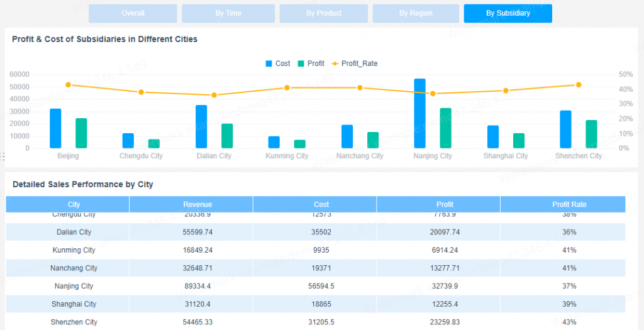Screen dimensions: 644x330
Task: Click Dalian City green profit bar
Action: click(227, 136)
